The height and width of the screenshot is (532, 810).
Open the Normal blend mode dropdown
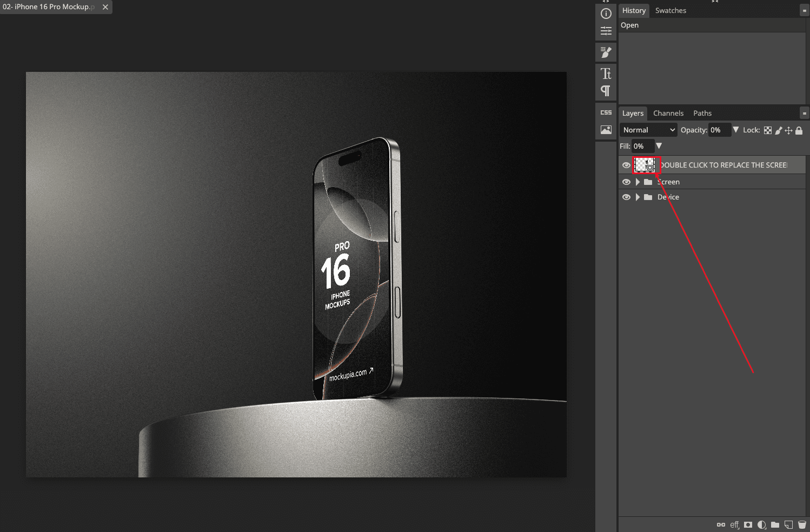point(648,130)
